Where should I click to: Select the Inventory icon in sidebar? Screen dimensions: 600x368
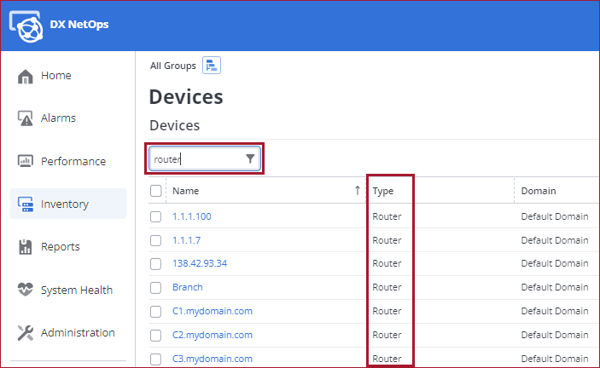(x=25, y=204)
